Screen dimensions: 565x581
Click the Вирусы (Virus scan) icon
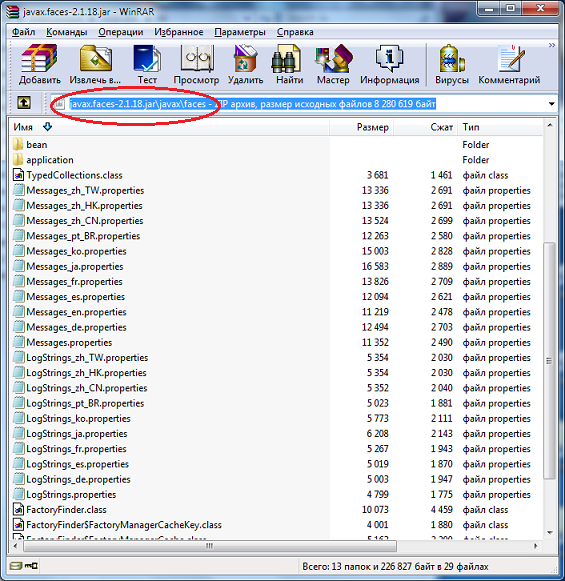[452, 59]
